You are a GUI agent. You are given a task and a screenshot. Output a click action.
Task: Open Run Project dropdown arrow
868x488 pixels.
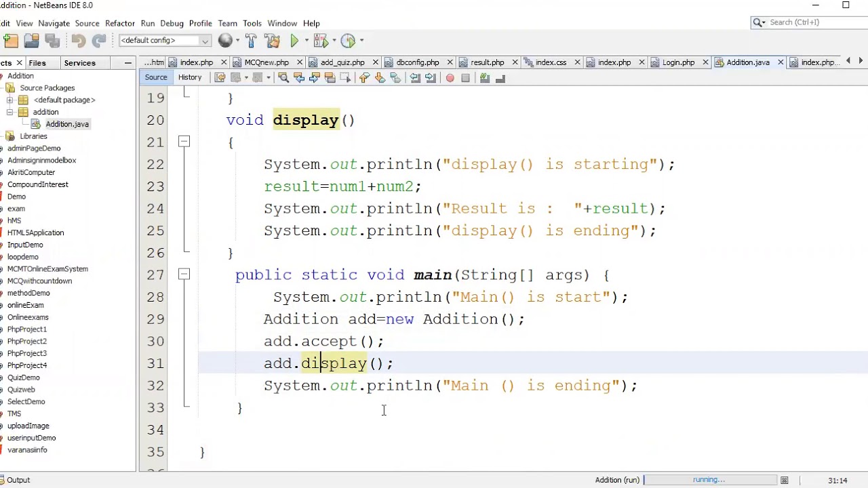click(x=306, y=41)
